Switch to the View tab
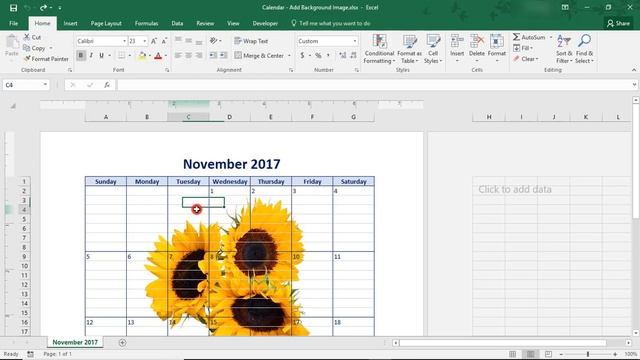Image resolution: width=640 pixels, height=360 pixels. (x=233, y=23)
